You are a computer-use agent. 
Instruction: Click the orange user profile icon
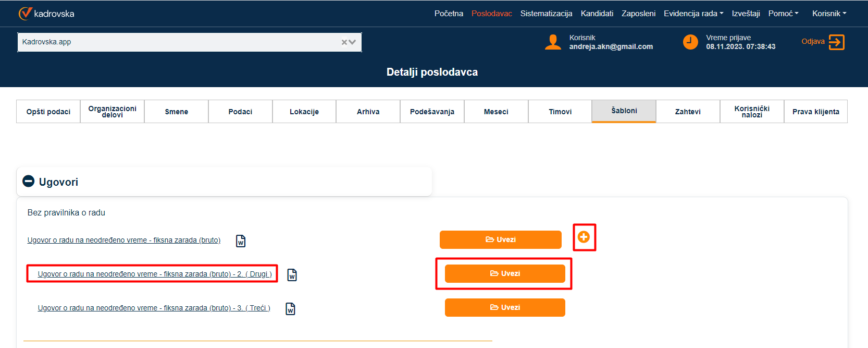pyautogui.click(x=553, y=42)
